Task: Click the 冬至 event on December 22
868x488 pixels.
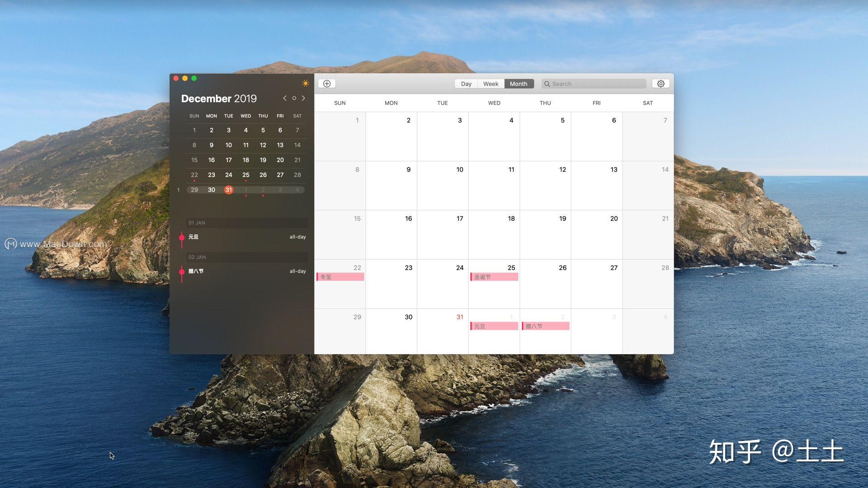Action: pos(340,277)
